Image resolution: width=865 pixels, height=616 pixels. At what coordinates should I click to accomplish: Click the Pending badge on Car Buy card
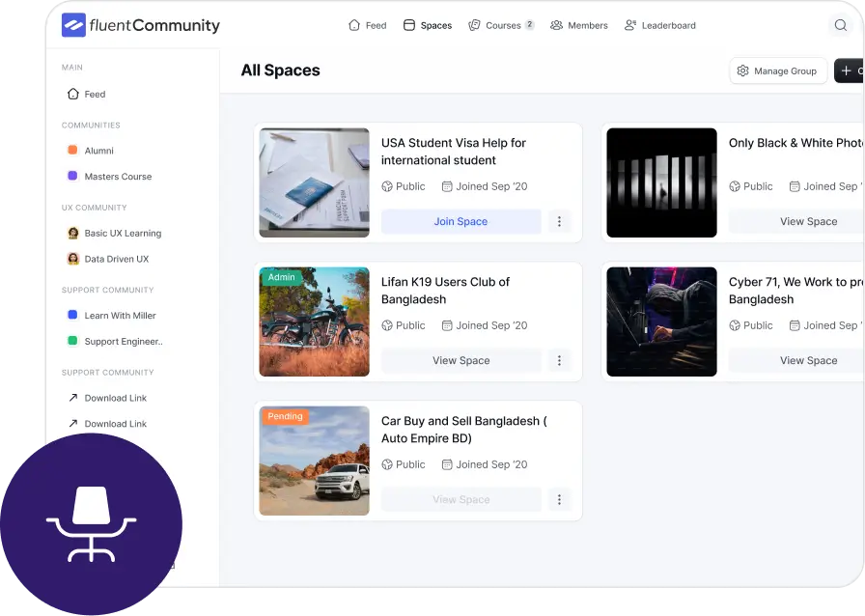pos(284,416)
